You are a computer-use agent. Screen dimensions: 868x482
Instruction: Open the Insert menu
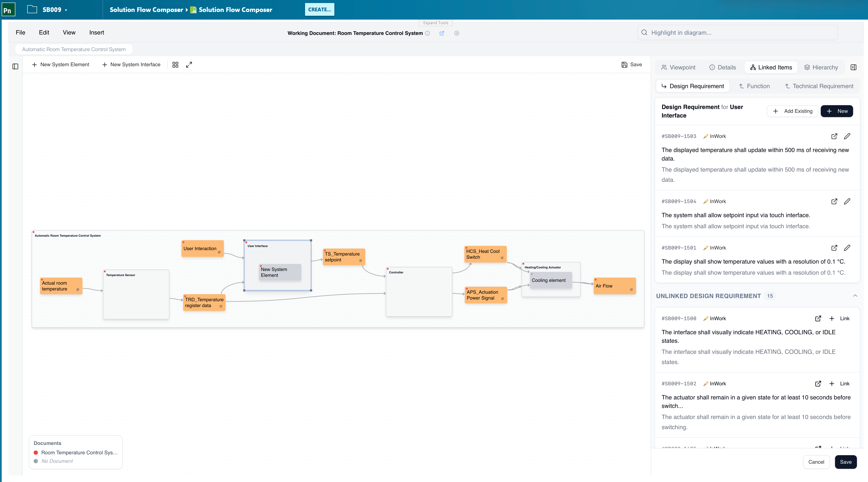point(97,32)
